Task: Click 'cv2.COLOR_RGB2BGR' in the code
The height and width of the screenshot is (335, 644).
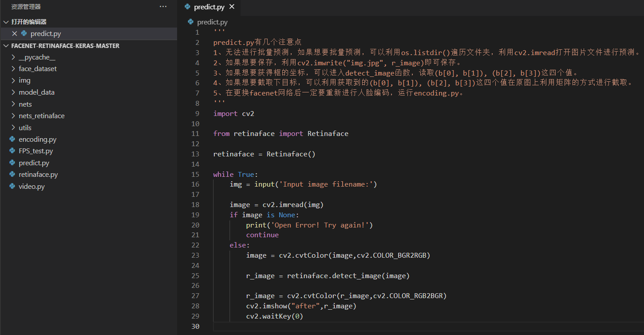Action: pos(408,296)
